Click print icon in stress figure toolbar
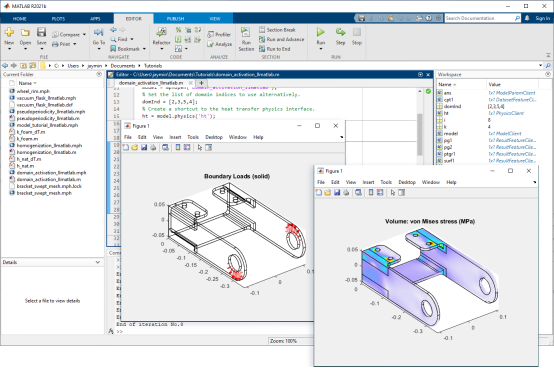The image size is (554, 368). coord(346,192)
